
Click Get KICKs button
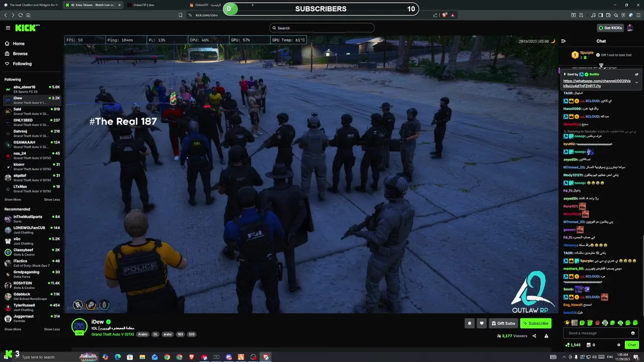[610, 28]
